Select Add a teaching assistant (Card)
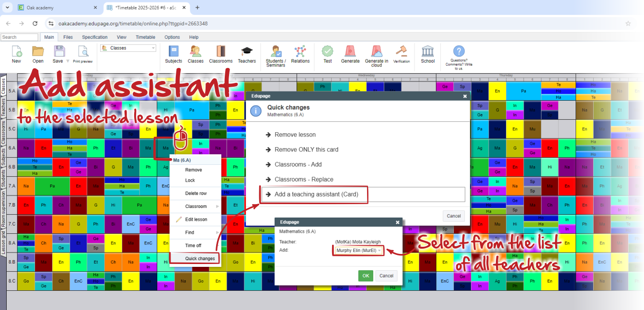Viewport: 644px width, 310px height. point(362,195)
